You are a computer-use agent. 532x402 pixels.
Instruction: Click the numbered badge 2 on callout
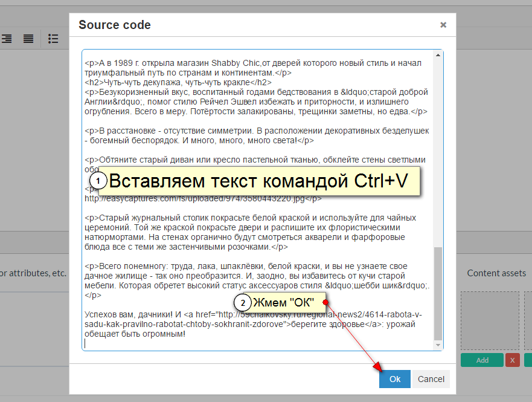pyautogui.click(x=242, y=302)
